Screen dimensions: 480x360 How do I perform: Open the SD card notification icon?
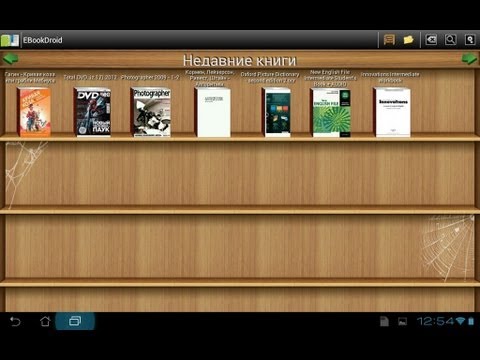tap(384, 321)
